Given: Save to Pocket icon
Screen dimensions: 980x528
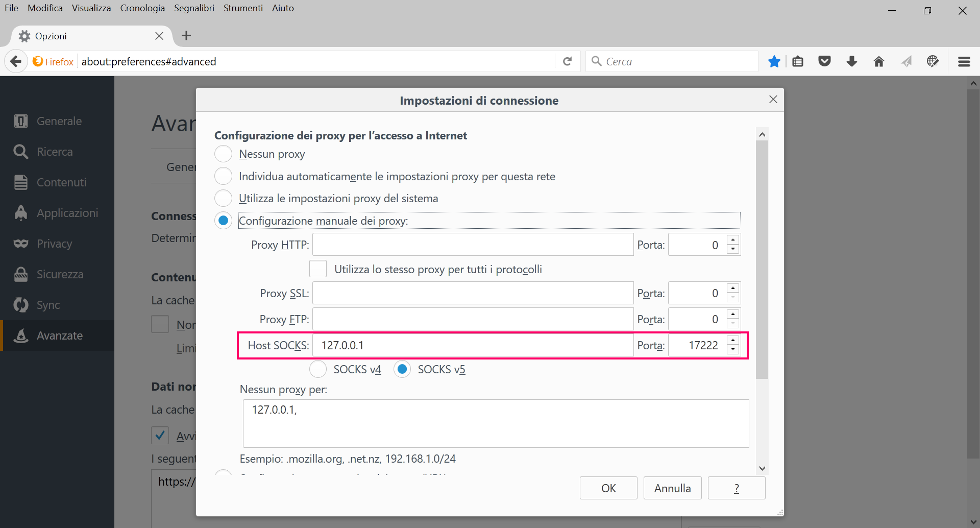Looking at the screenshot, I should click(x=825, y=62).
